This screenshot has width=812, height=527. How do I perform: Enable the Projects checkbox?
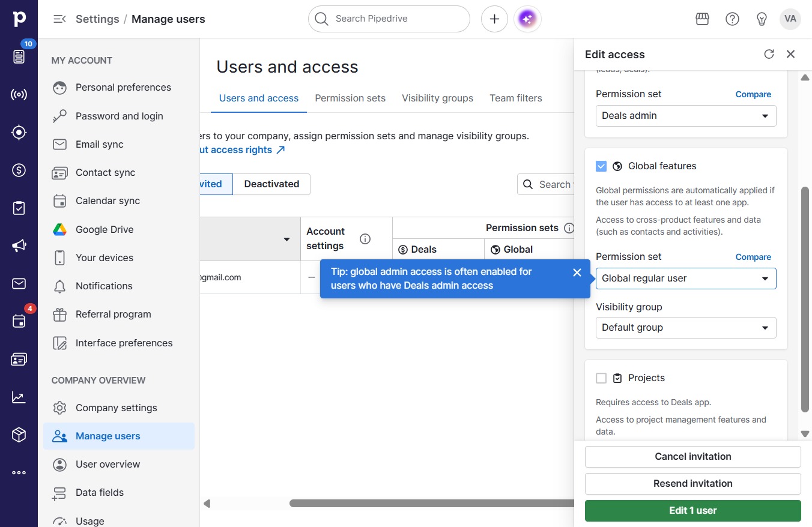tap(601, 378)
